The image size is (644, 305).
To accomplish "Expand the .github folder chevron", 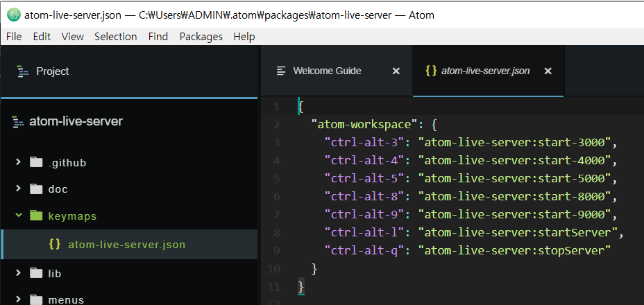I will pos(18,163).
